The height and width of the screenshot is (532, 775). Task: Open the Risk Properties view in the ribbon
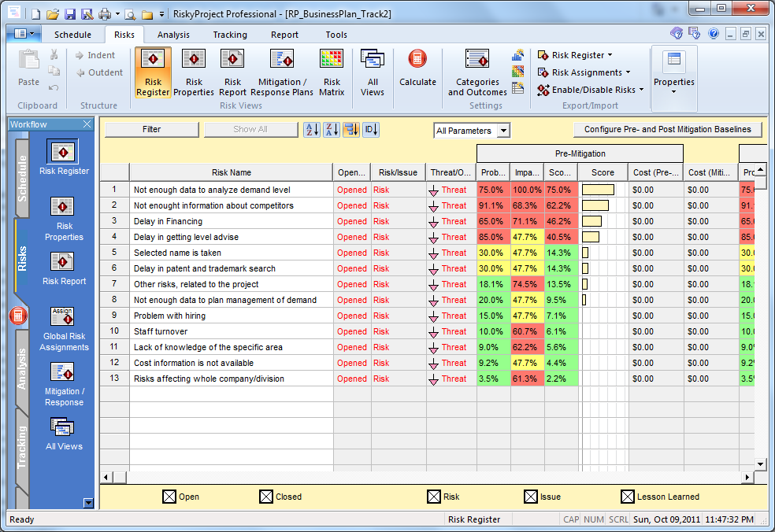[194, 72]
